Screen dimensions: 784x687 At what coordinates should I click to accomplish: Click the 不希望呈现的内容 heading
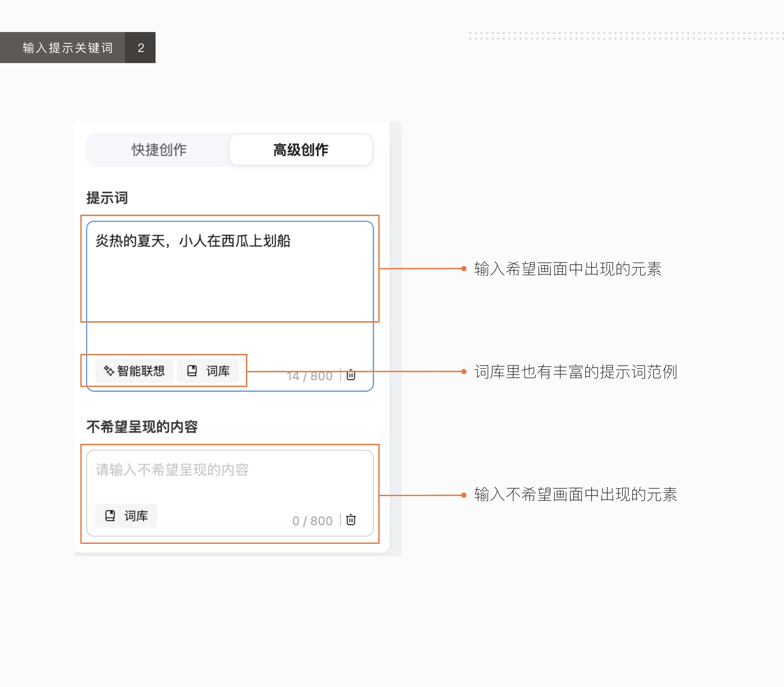(x=142, y=427)
